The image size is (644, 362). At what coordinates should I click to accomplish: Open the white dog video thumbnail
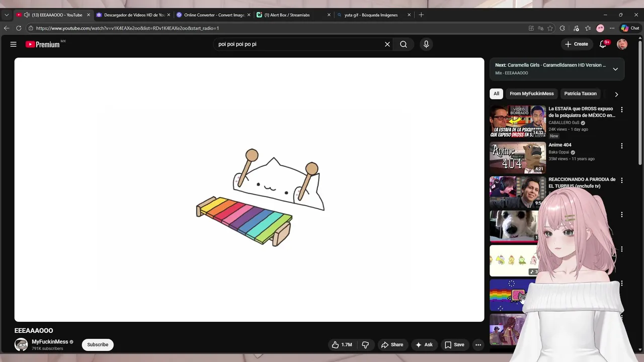click(x=514, y=226)
